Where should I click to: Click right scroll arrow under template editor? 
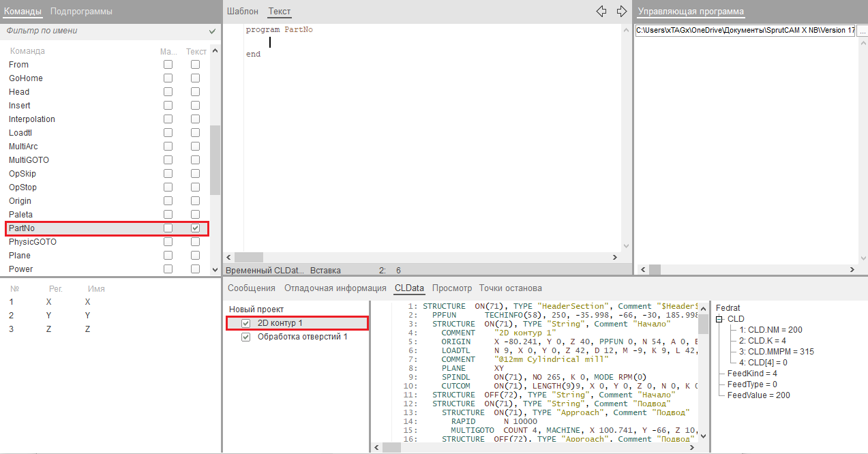tap(614, 258)
